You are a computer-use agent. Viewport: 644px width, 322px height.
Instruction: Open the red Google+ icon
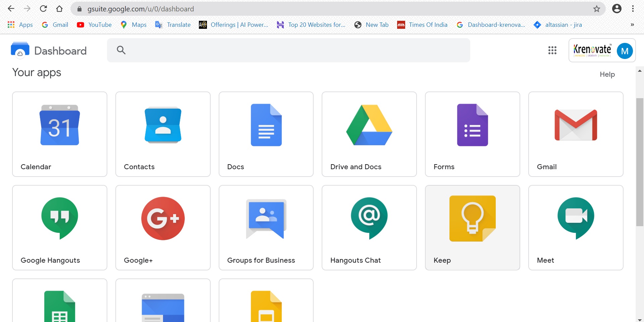163,218
